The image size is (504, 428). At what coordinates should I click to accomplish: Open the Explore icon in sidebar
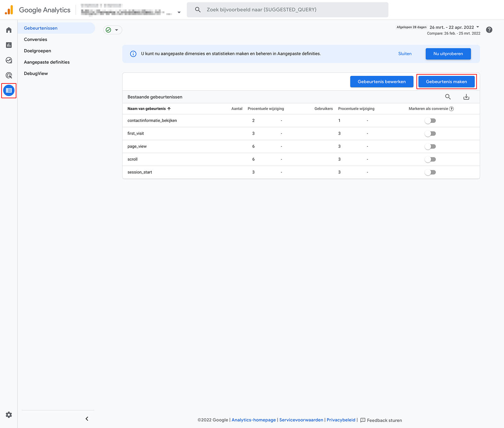tap(9, 60)
